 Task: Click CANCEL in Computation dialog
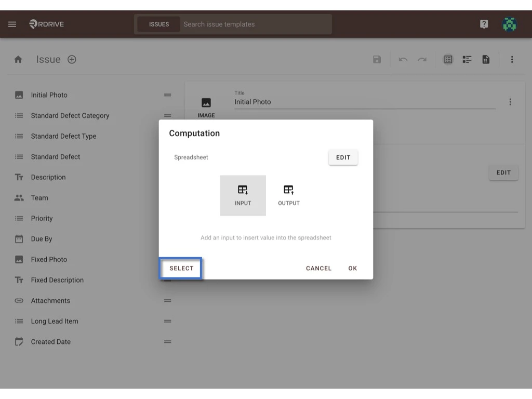point(318,269)
